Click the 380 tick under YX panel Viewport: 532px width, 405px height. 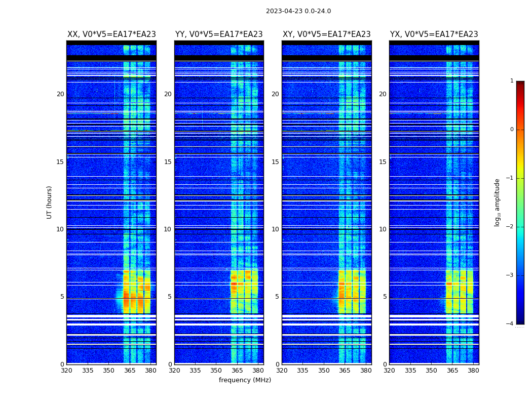click(473, 371)
